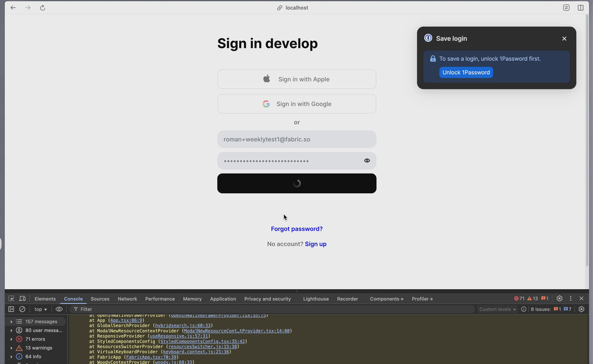The height and width of the screenshot is (364, 593).
Task: Open the Lighthouse tab
Action: pyautogui.click(x=316, y=299)
